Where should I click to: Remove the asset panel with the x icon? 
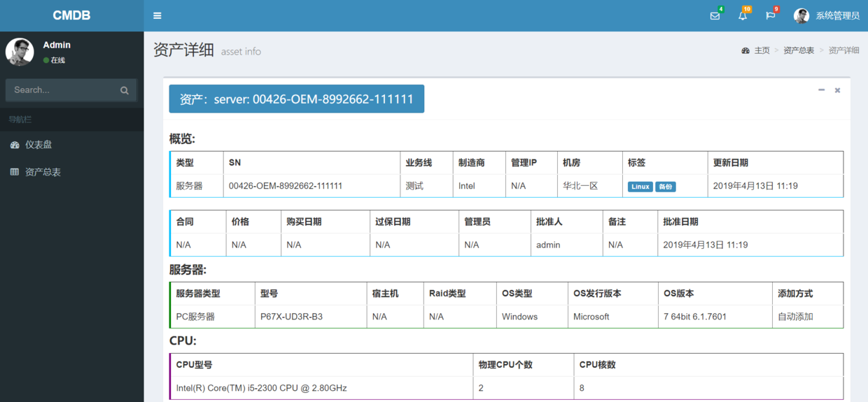837,90
